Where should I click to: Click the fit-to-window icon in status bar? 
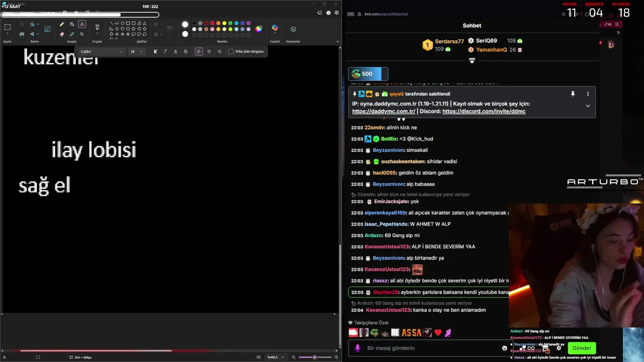(x=259, y=357)
